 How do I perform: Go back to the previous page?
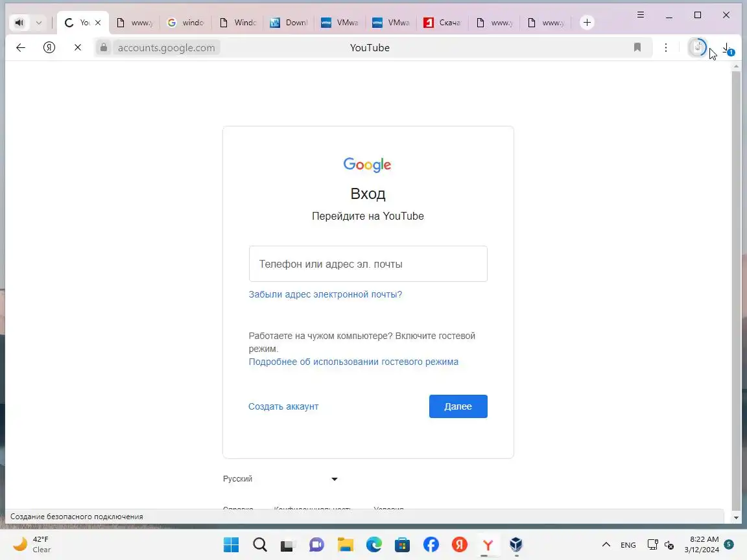click(x=21, y=47)
